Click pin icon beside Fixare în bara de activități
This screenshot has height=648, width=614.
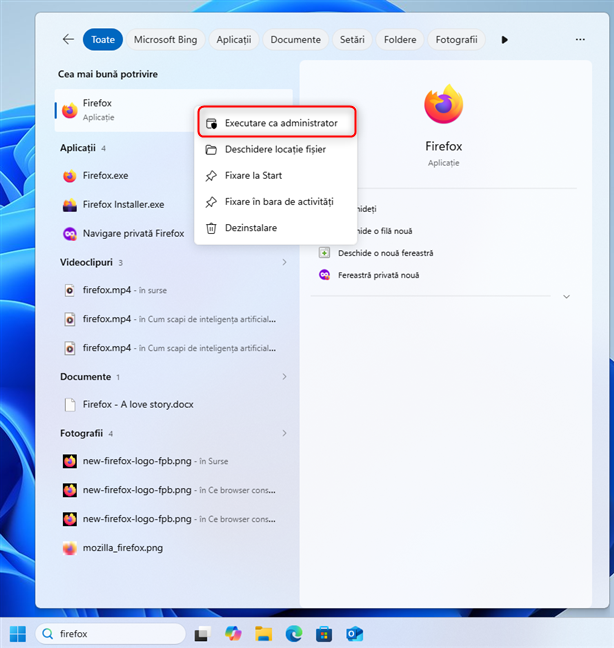coord(211,202)
